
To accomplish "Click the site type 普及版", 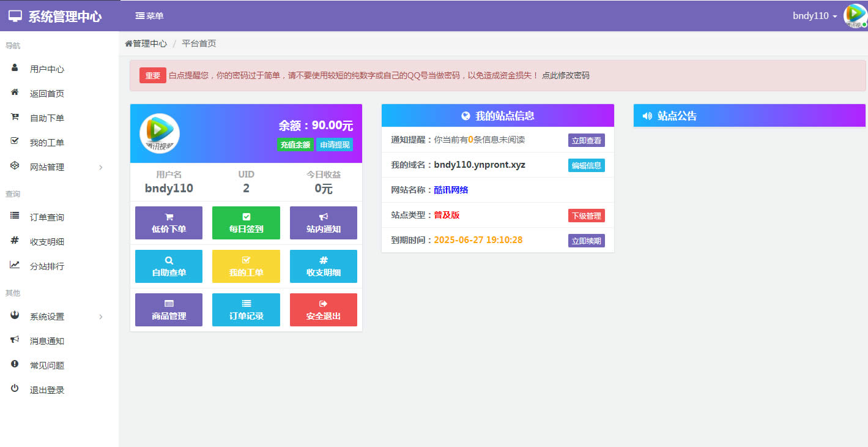I will pos(447,215).
